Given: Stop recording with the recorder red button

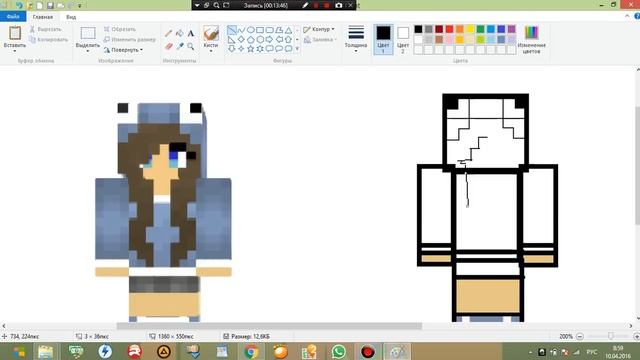Looking at the screenshot, I should click(x=327, y=5).
